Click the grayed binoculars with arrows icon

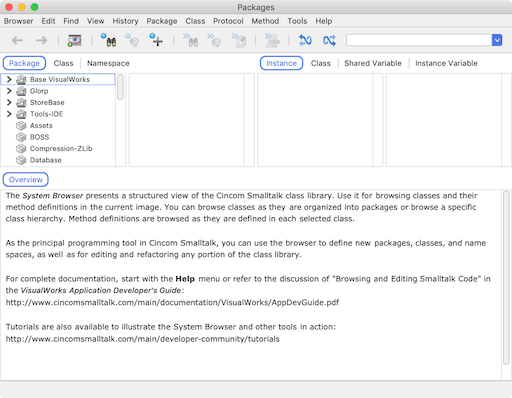point(190,40)
